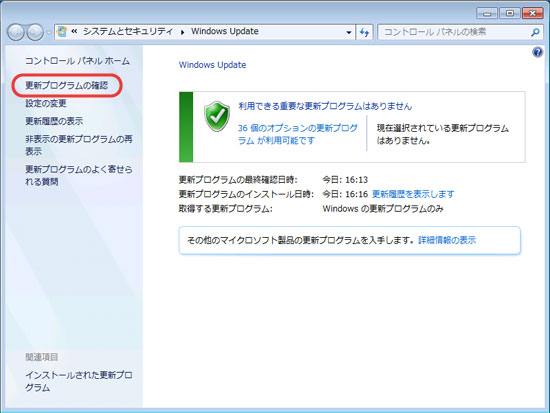Click in the コントロール パネルの検索 search field
The width and height of the screenshot is (550, 413).
[455, 32]
